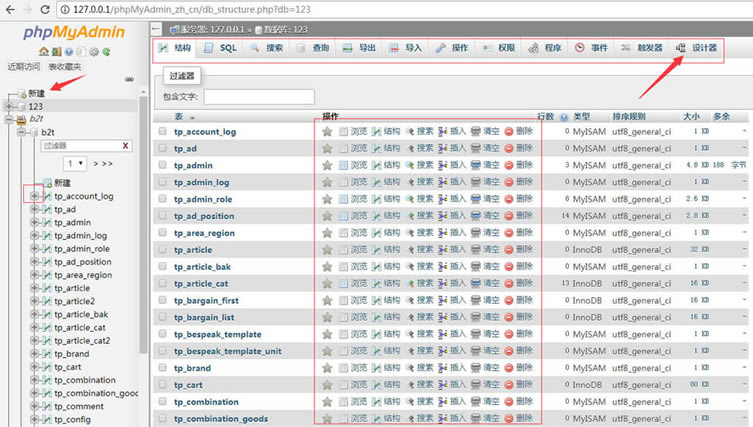Click the 近期访问 recent tables button

(x=24, y=67)
